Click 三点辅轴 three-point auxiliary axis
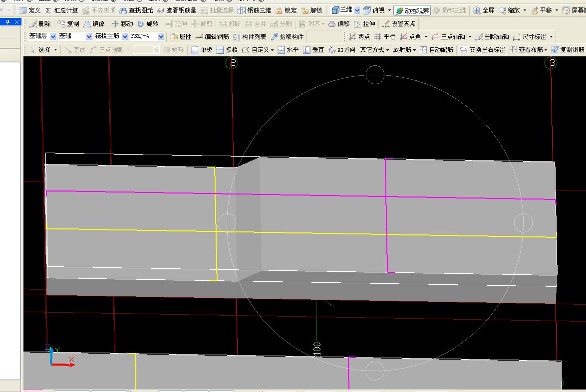 point(448,36)
